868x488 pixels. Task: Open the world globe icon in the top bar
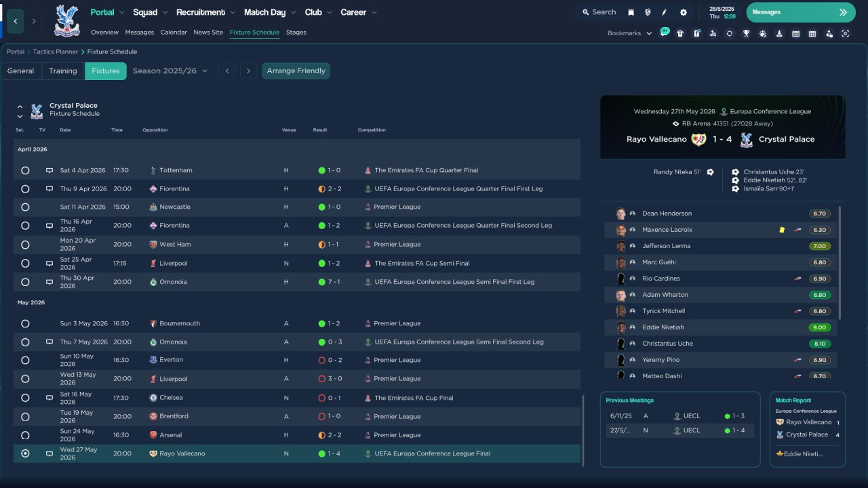coord(648,12)
